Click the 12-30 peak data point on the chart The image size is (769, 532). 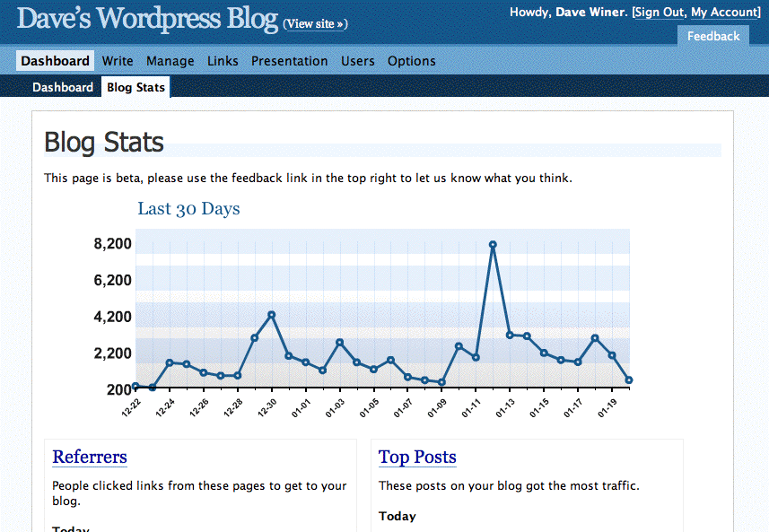coord(271,315)
